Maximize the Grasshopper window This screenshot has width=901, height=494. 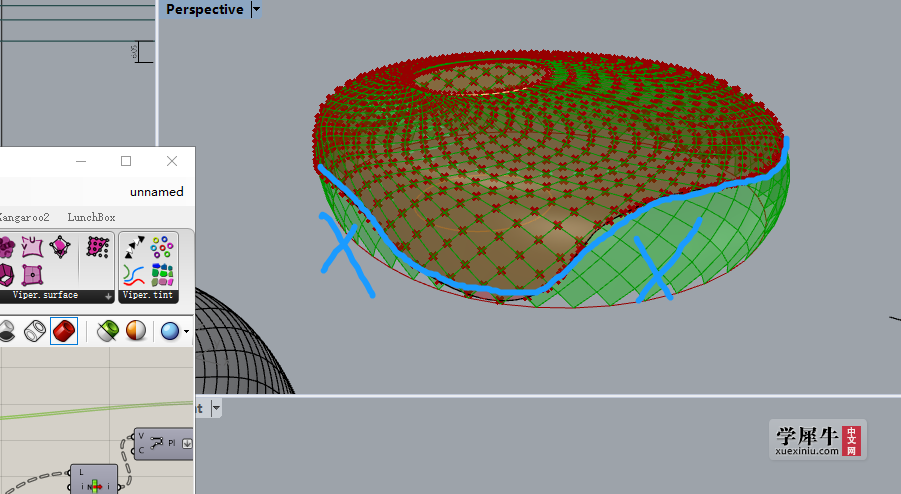(x=126, y=161)
